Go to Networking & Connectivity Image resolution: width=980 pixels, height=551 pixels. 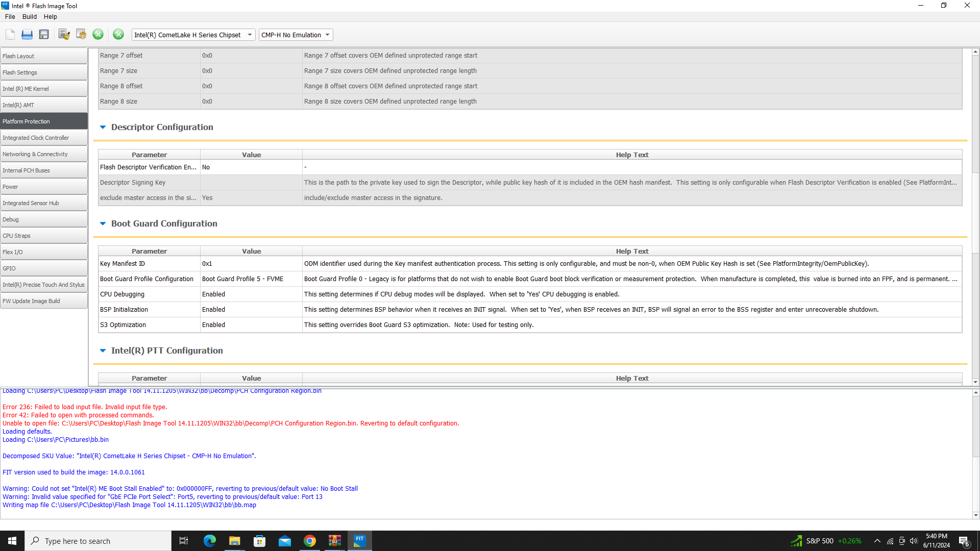[44, 154]
